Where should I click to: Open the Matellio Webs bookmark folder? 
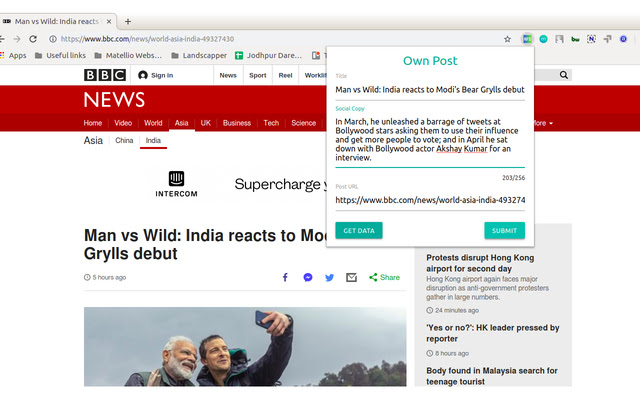[x=128, y=56]
